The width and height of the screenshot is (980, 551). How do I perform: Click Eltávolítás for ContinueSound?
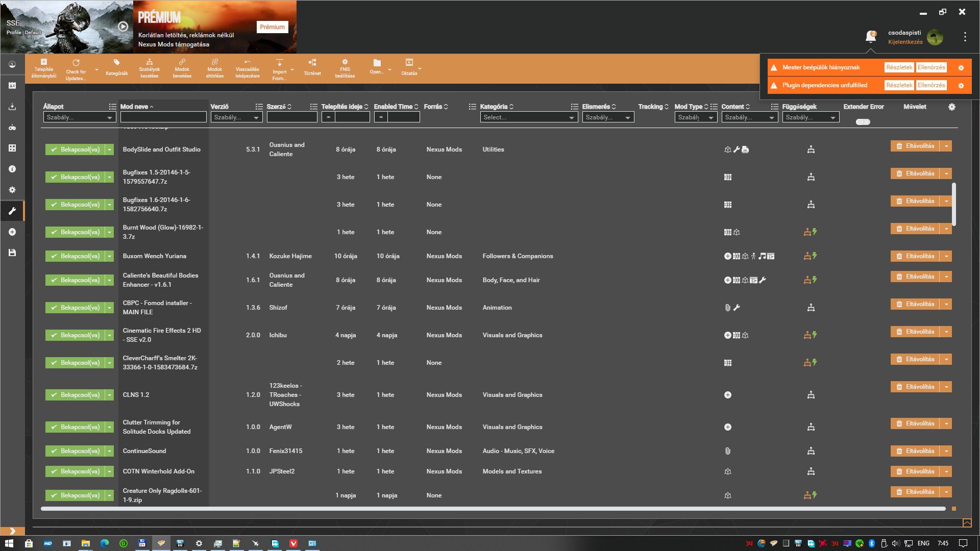point(916,451)
